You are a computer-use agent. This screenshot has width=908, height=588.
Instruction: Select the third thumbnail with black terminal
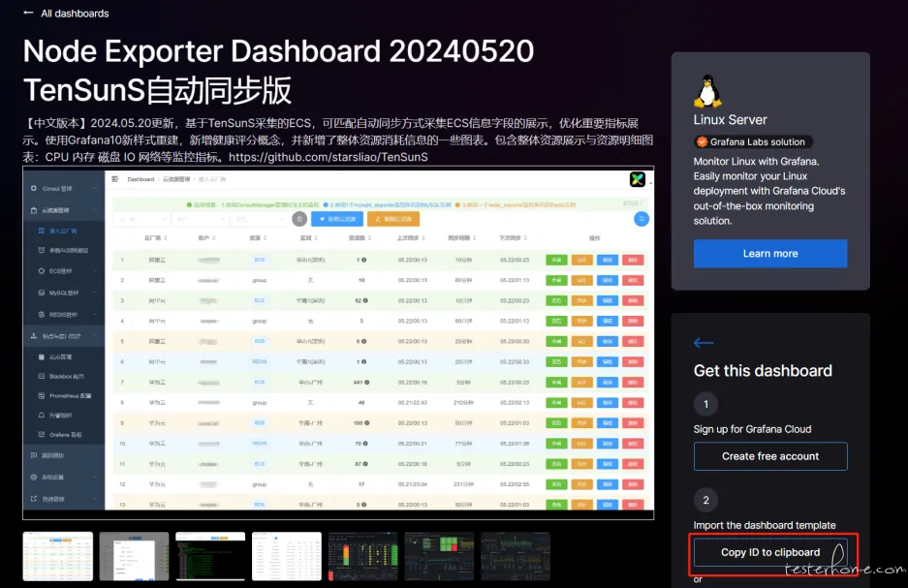211,556
